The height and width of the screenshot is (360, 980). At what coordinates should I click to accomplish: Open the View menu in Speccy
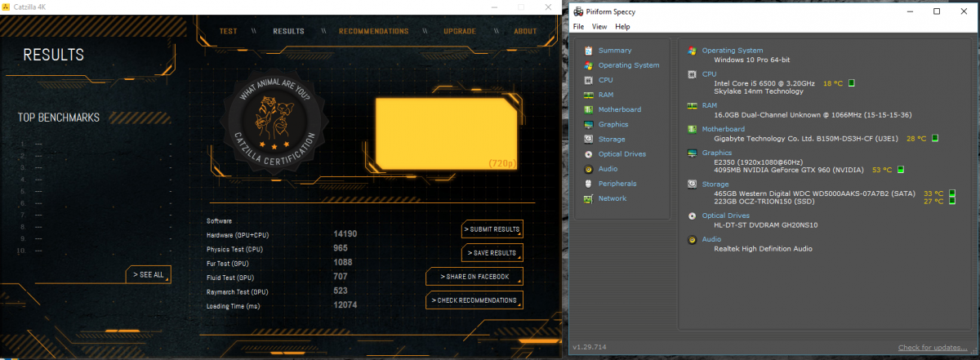point(599,27)
